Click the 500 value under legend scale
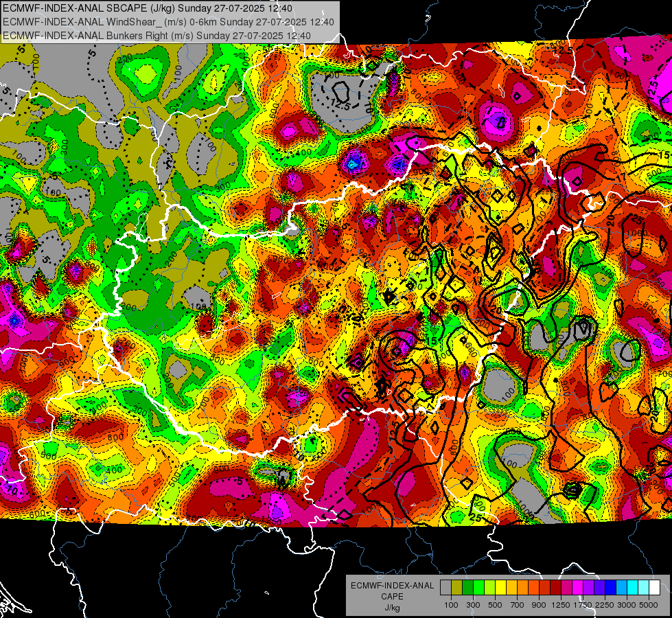This screenshot has width=672, height=618. point(495,605)
